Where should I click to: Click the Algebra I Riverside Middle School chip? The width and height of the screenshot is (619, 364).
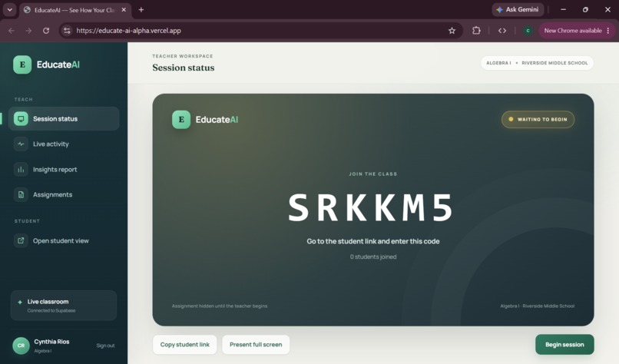pyautogui.click(x=537, y=63)
